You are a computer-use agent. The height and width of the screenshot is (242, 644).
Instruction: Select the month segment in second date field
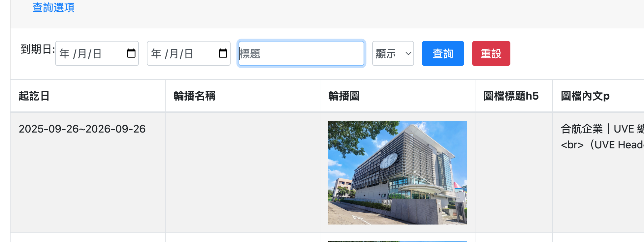click(174, 54)
